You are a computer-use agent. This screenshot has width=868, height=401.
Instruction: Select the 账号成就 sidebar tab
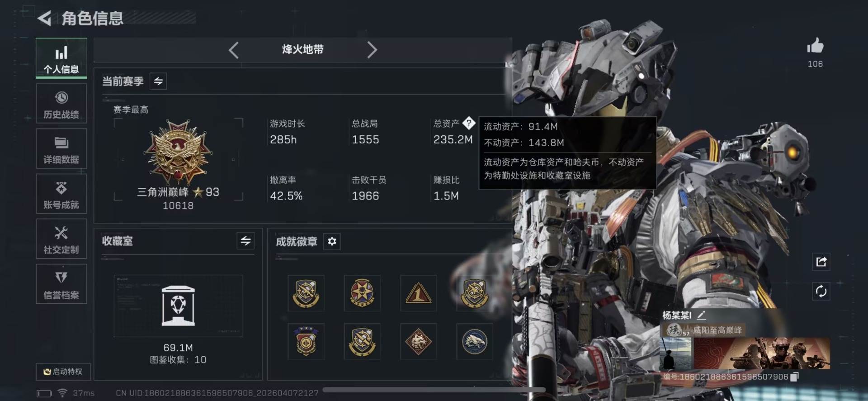point(61,194)
